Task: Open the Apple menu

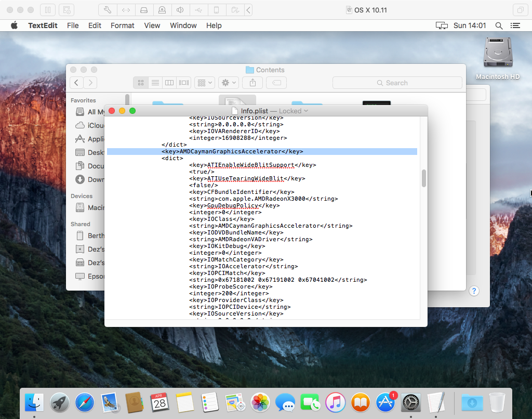Action: 14,25
